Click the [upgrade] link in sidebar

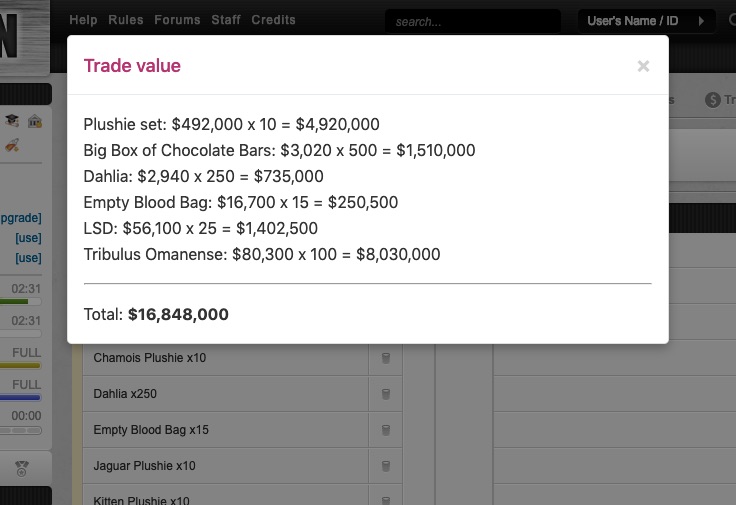[x=21, y=218]
